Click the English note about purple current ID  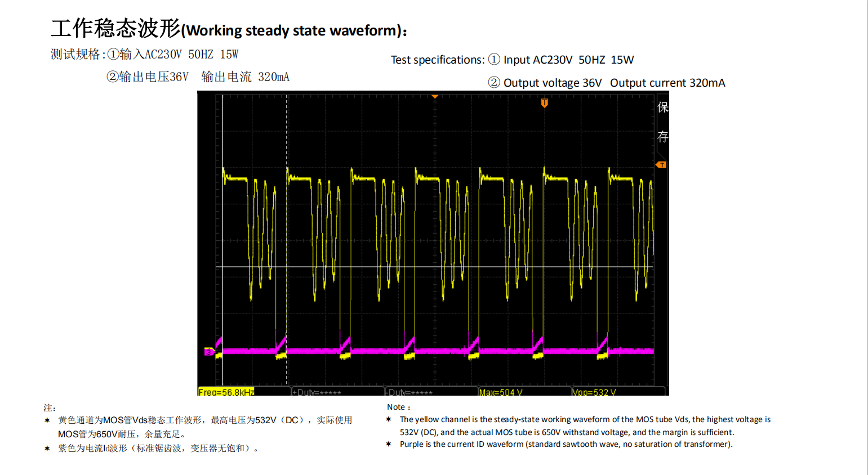pos(566,444)
